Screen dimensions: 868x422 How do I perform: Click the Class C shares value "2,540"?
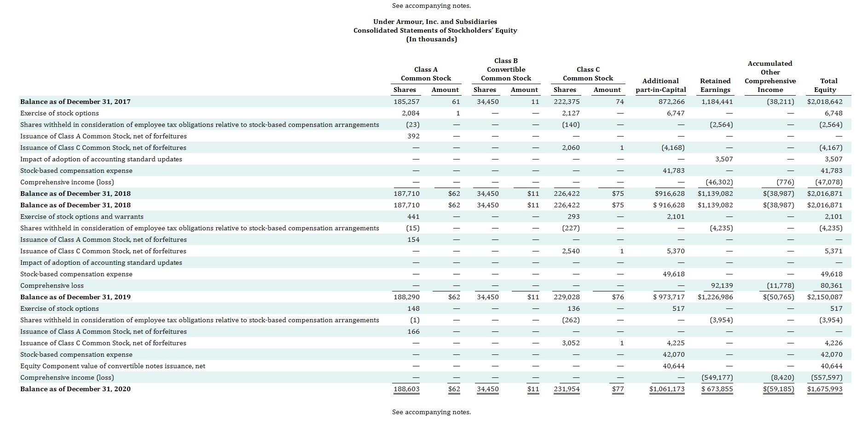571,251
